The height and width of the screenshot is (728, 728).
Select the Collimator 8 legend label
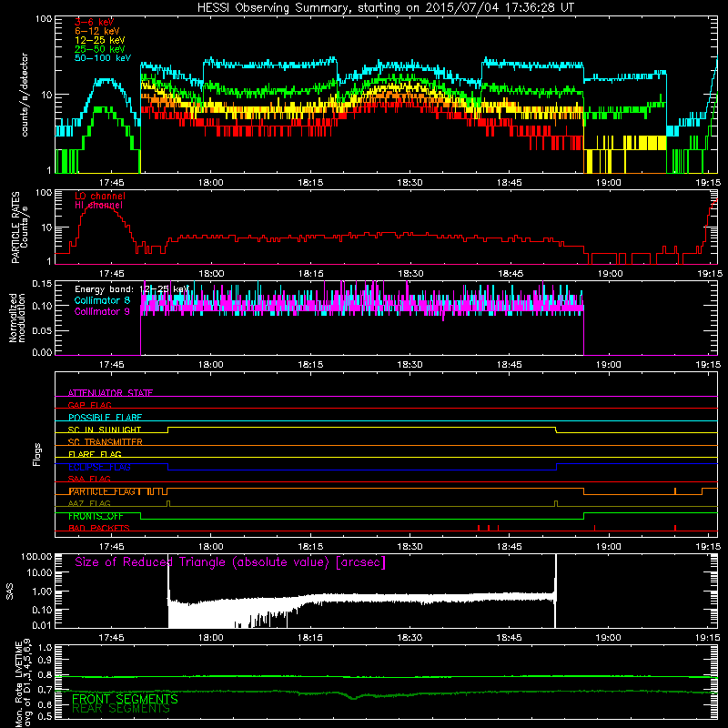tap(102, 301)
